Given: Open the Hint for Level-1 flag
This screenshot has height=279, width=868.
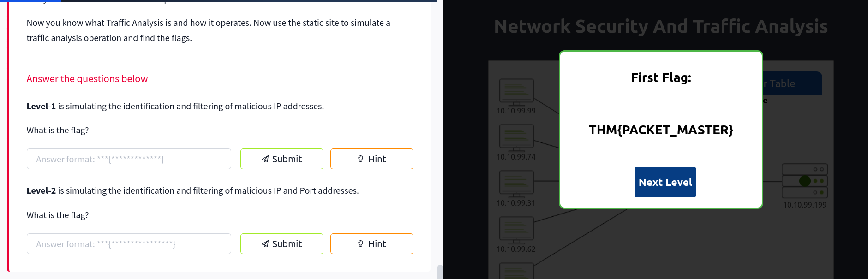Looking at the screenshot, I should (371, 159).
